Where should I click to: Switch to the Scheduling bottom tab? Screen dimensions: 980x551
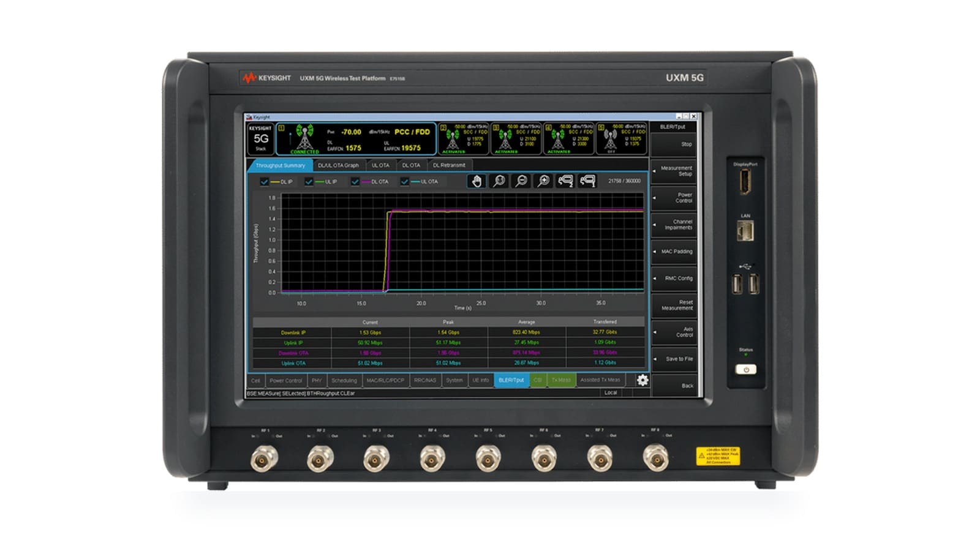pyautogui.click(x=344, y=380)
